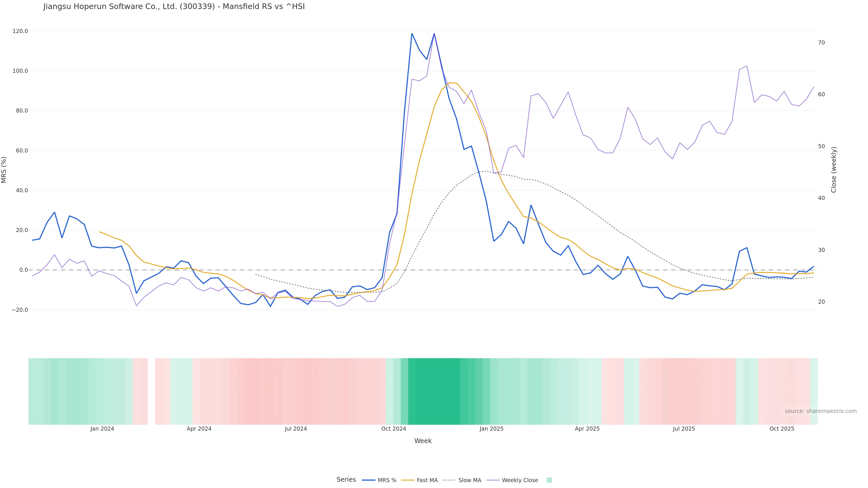Click the Close (weekly) right axis title
Viewport: 868px width, 488px height.
(x=834, y=170)
